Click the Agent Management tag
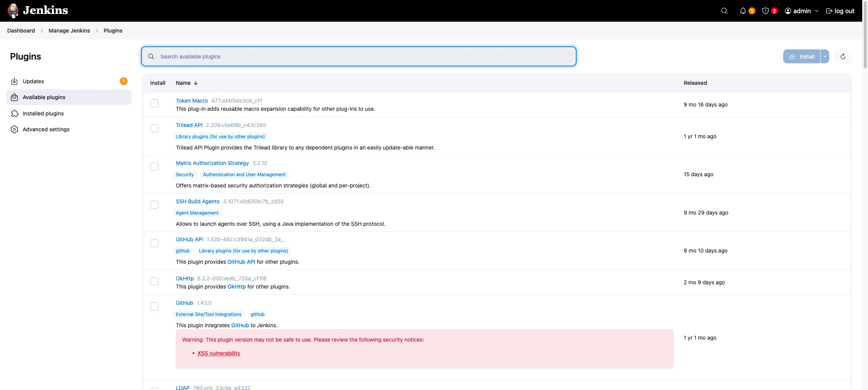 tap(197, 213)
